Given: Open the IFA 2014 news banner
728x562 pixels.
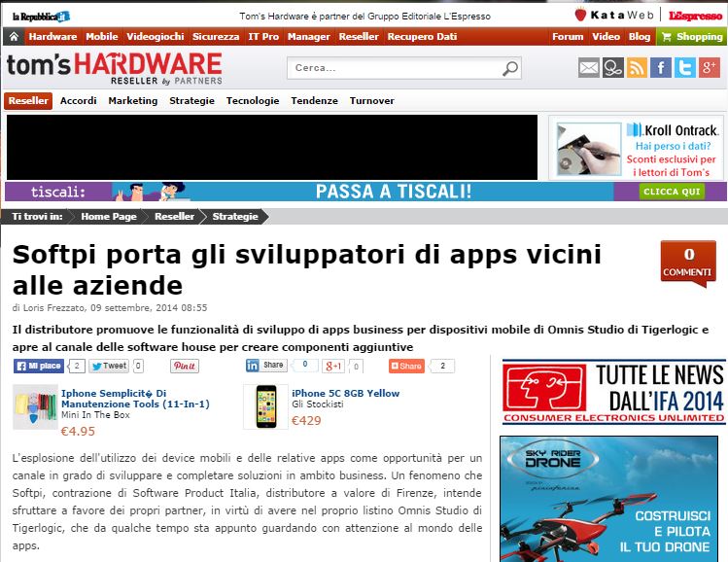Looking at the screenshot, I should coord(613,393).
